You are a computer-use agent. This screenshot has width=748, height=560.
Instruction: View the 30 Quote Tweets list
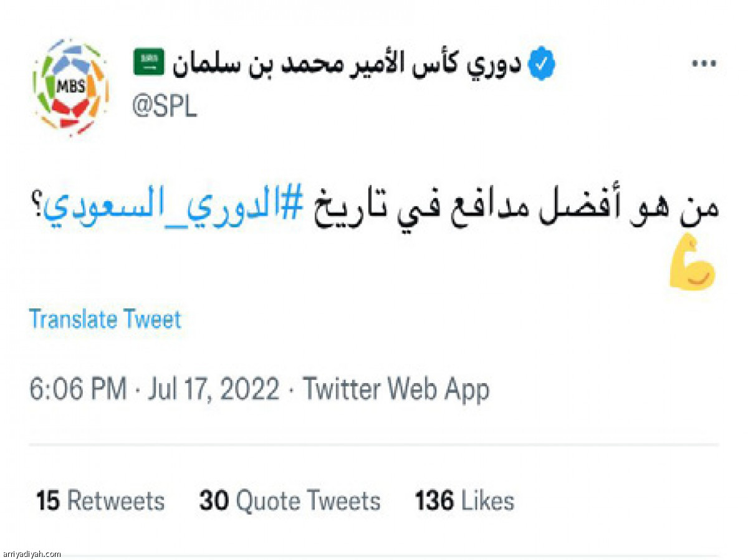pyautogui.click(x=290, y=501)
